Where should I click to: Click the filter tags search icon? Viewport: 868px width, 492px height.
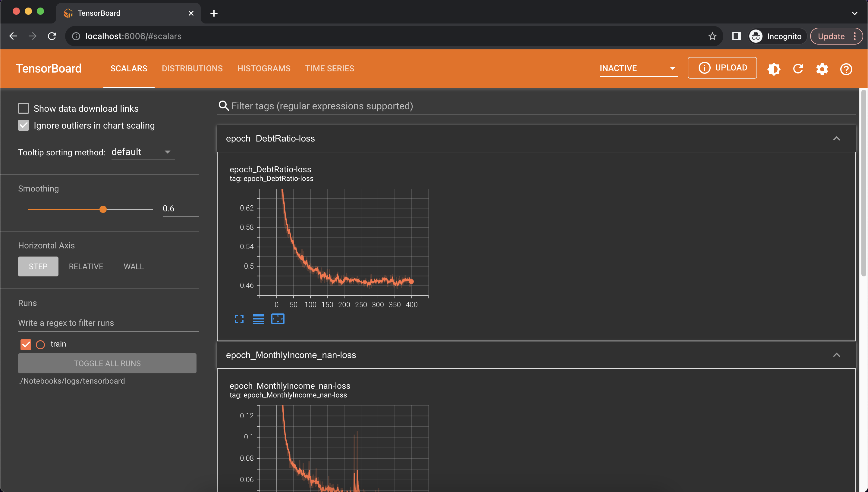(x=224, y=106)
